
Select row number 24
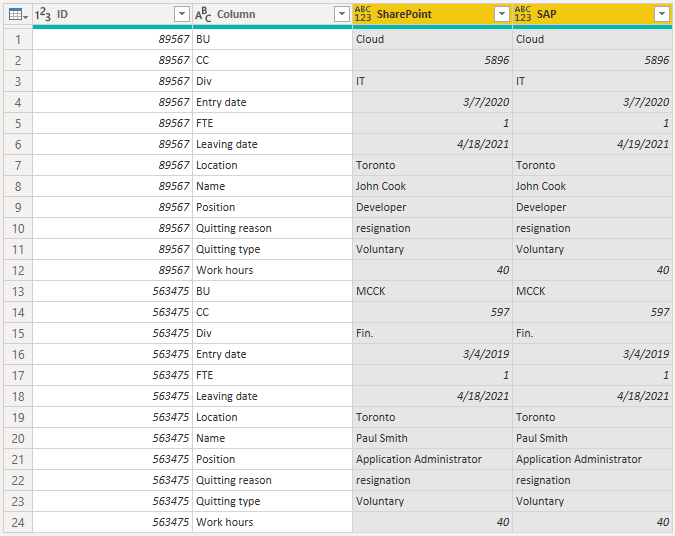[x=18, y=522]
